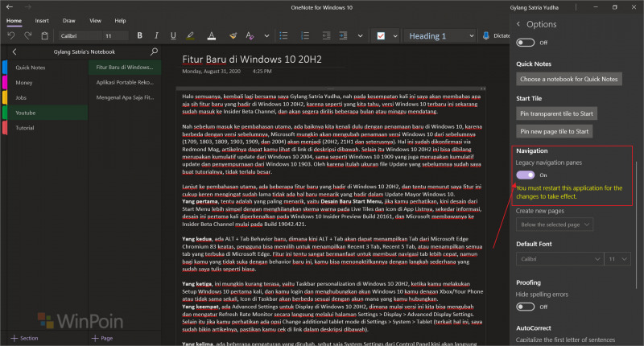Click the page date Monday, August 31, 2020
This screenshot has height=346, width=644.
tap(211, 72)
